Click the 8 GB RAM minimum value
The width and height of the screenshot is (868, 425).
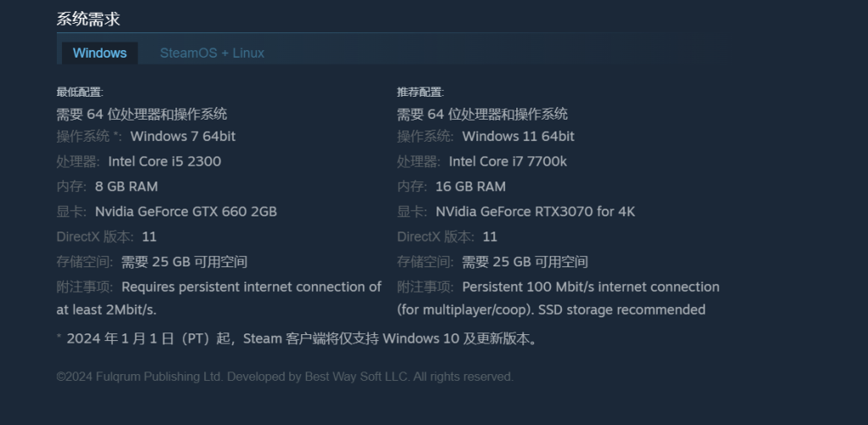[x=126, y=187]
